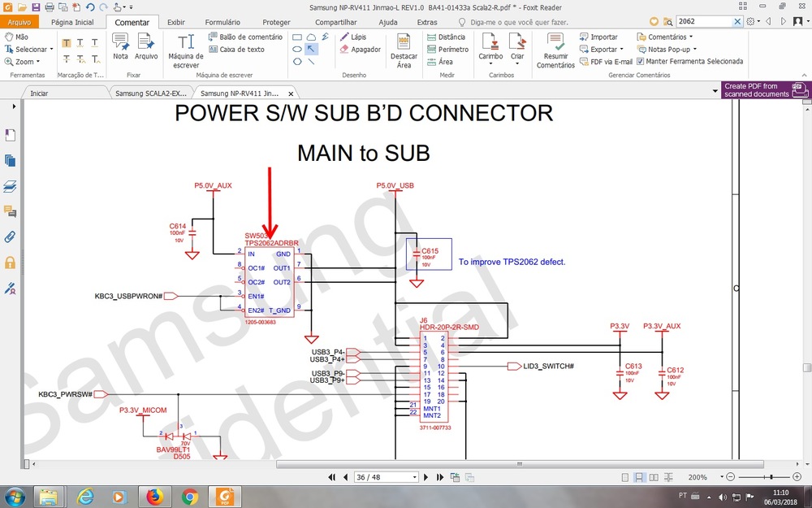Viewport: 812px width, 508px height.
Task: Select the text Highlight markup tool
Action: click(67, 43)
